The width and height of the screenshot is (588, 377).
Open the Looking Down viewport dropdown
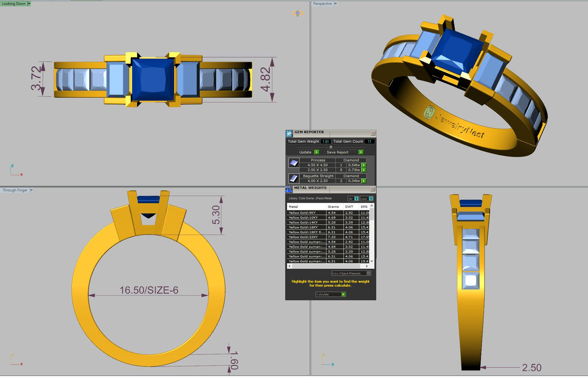coord(29,3)
